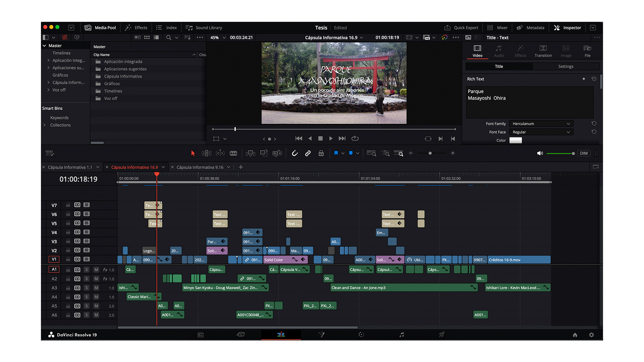644x362 pixels.
Task: Open the Effects library
Action: [136, 27]
